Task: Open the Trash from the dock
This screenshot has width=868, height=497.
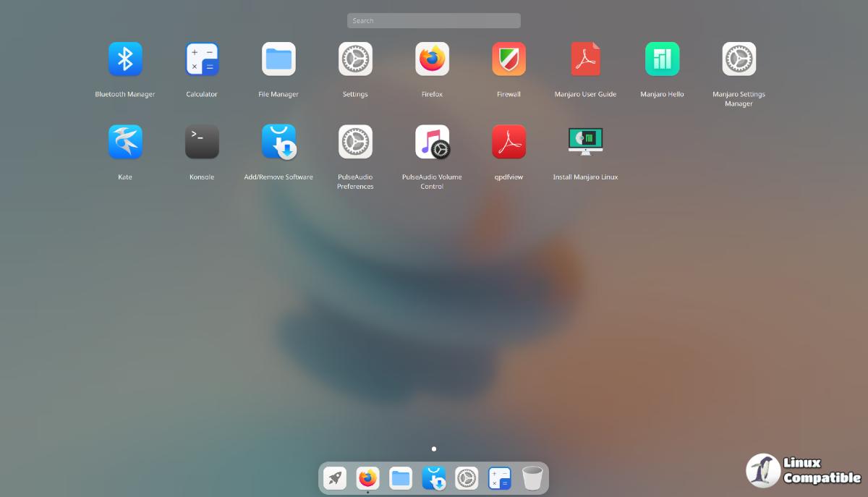Action: (532, 478)
